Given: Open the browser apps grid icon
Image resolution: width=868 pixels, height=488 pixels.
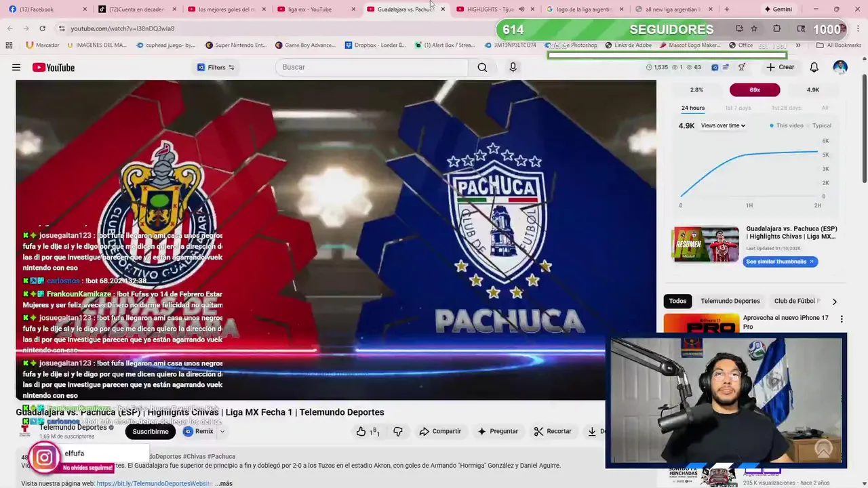Looking at the screenshot, I should 9,45.
